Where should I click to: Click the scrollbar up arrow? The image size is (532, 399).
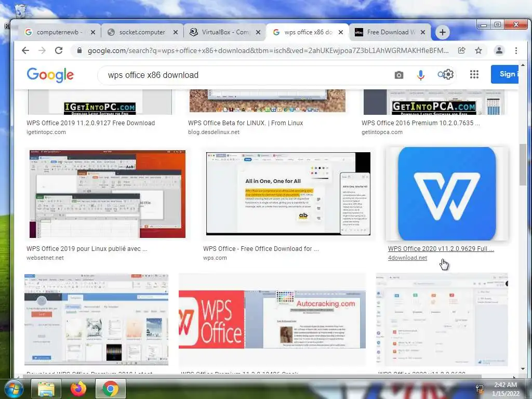click(x=523, y=64)
